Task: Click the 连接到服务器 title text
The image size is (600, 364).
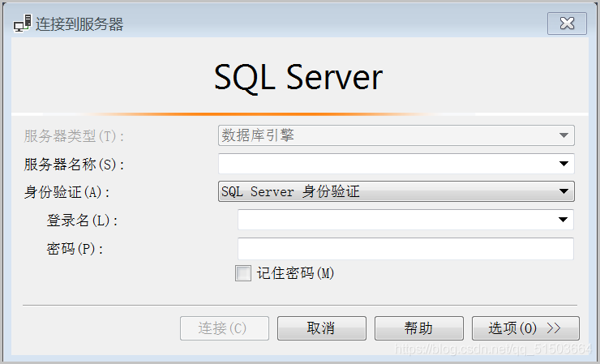Action: (x=79, y=24)
